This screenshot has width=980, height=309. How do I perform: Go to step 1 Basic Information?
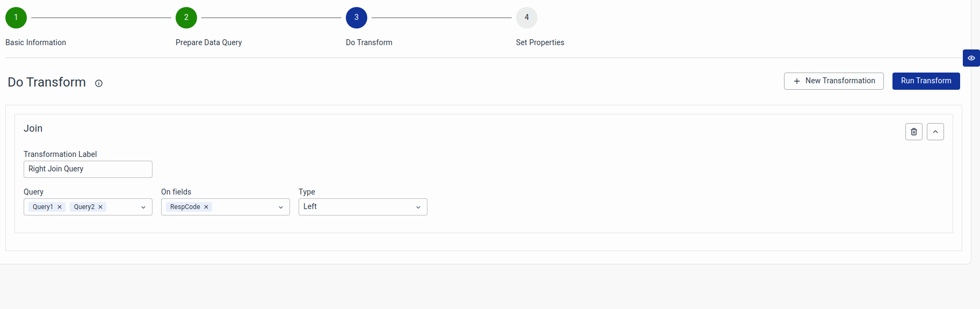(16, 18)
